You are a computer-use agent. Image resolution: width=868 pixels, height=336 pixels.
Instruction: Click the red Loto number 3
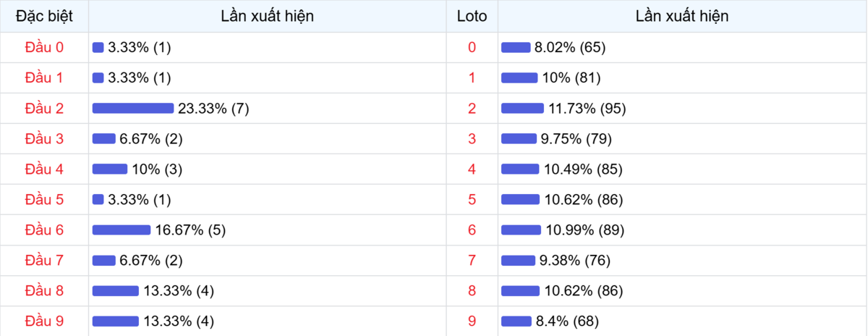pos(472,139)
